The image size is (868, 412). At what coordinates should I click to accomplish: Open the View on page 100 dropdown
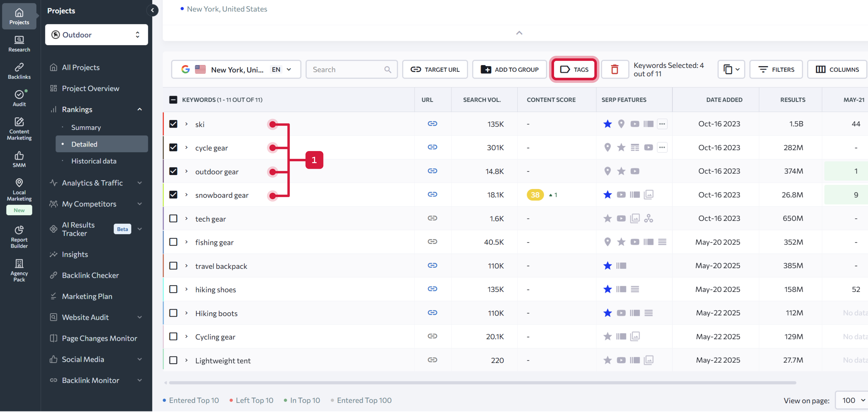pyautogui.click(x=853, y=400)
